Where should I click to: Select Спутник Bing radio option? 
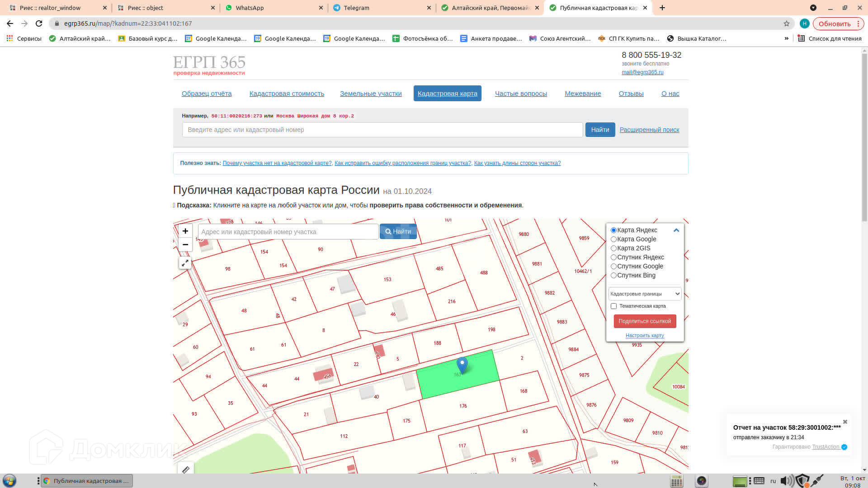[613, 275]
